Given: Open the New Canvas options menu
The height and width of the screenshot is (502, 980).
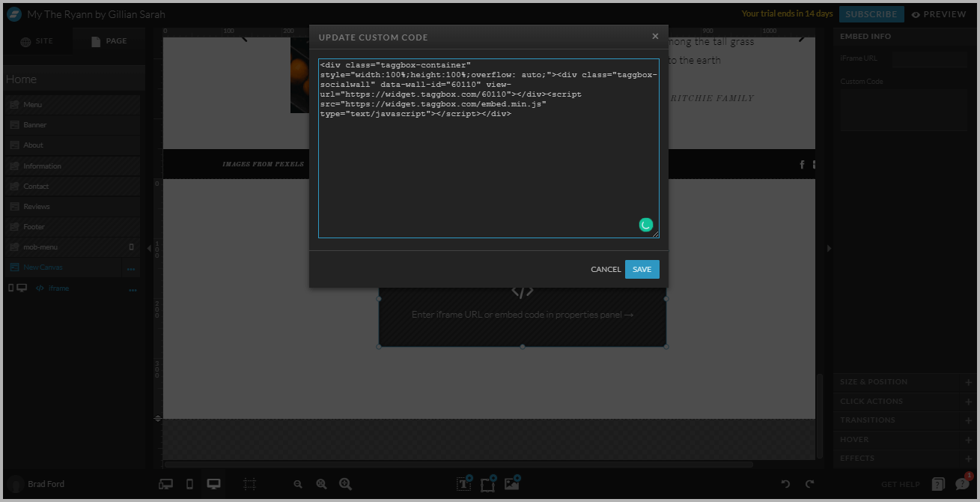Looking at the screenshot, I should pyautogui.click(x=132, y=267).
